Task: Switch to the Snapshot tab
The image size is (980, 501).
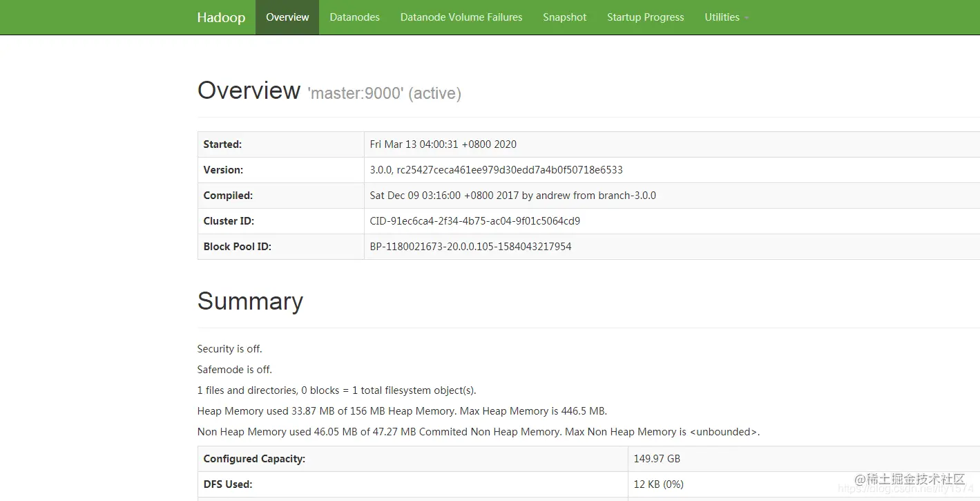Action: pos(564,17)
